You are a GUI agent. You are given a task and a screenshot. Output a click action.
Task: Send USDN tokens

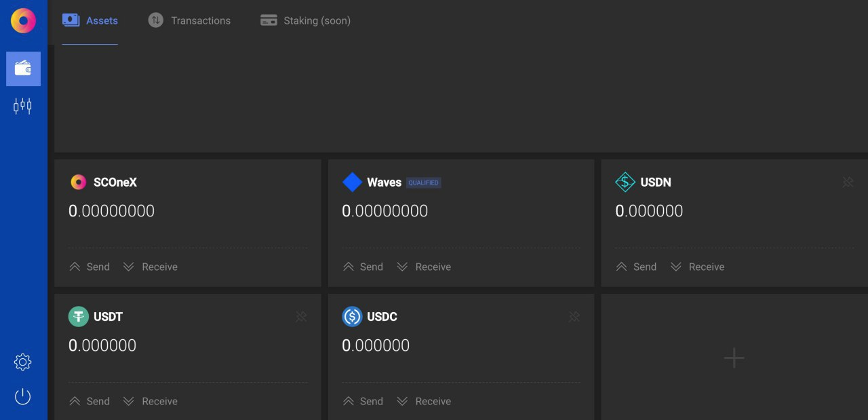pos(635,267)
